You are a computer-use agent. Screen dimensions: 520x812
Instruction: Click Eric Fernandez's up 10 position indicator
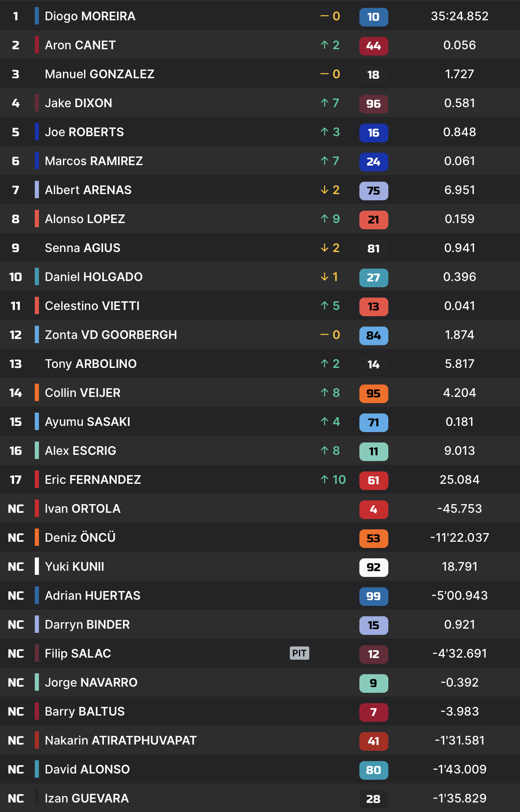coord(333,480)
